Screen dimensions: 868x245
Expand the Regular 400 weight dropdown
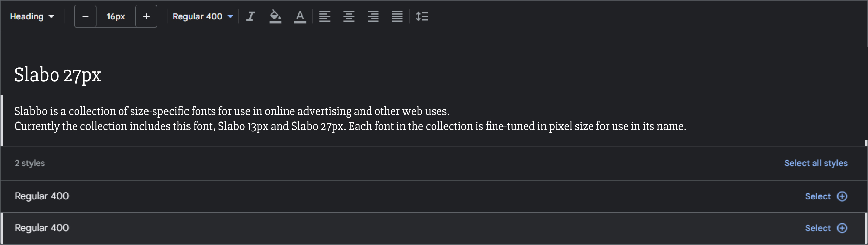202,16
